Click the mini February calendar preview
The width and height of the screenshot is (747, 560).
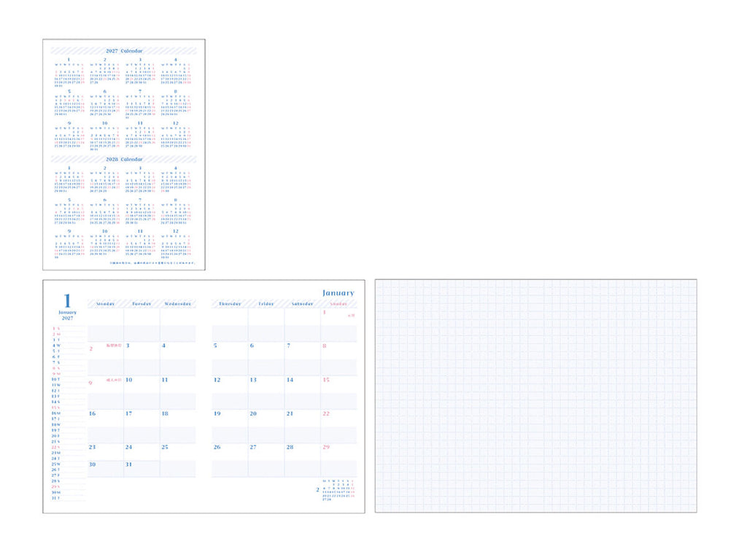click(x=336, y=490)
